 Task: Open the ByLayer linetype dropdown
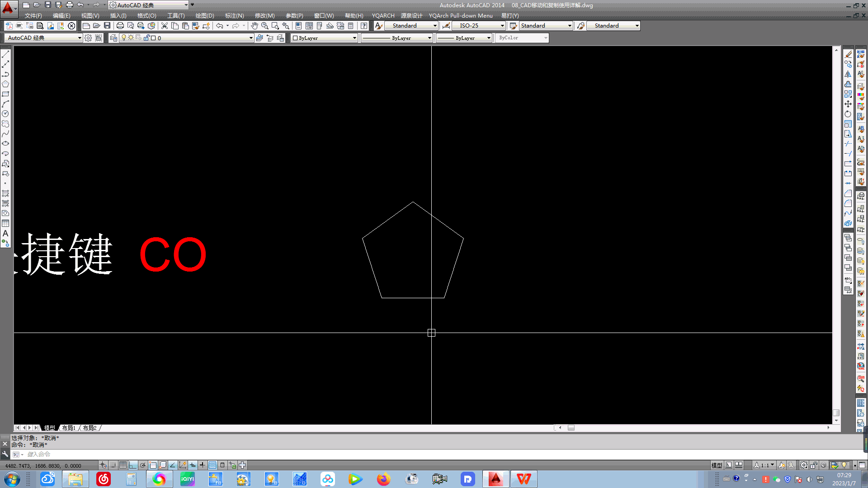pyautogui.click(x=397, y=38)
